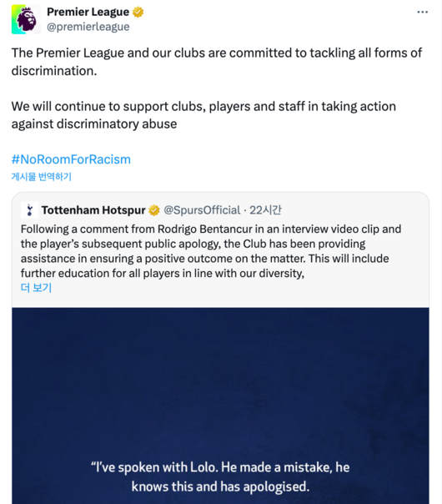Translate the post via 게시물 번역하기
This screenshot has width=442, height=504.
click(42, 176)
